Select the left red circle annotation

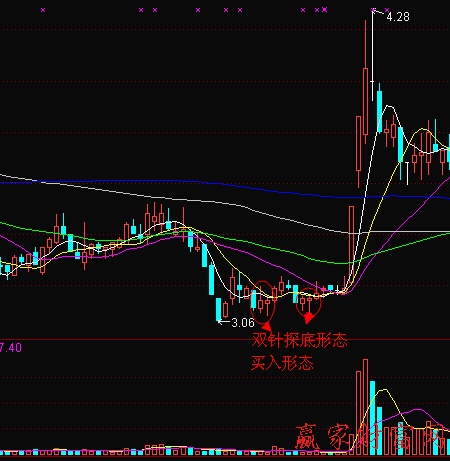[263, 301]
